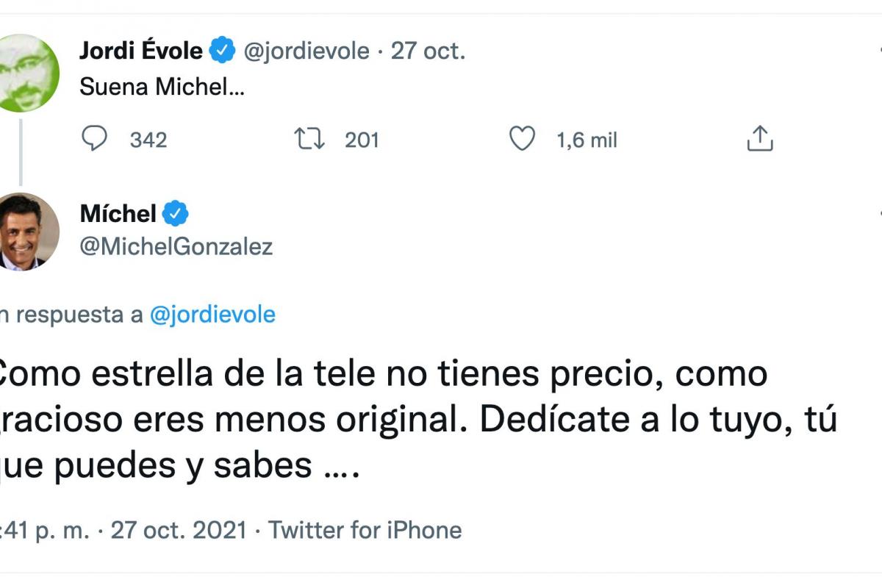Open the Jordi Évole display name
This screenshot has height=588, width=882.
click(141, 51)
